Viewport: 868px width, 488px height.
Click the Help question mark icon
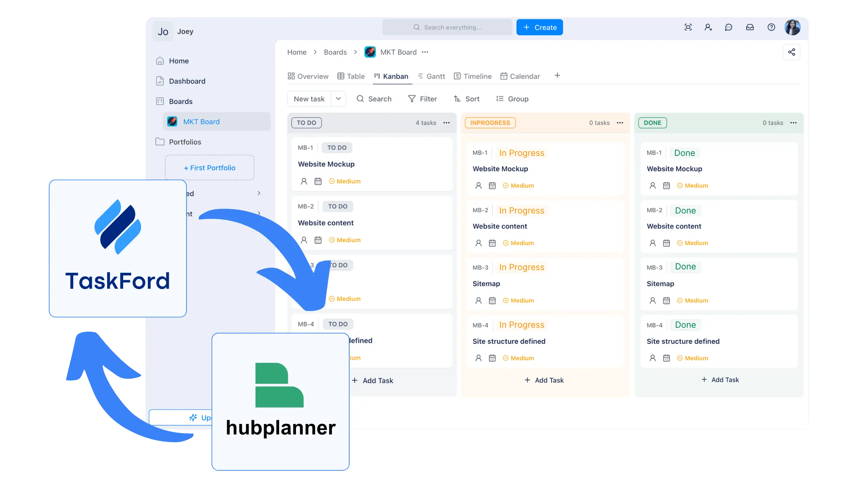coord(771,27)
